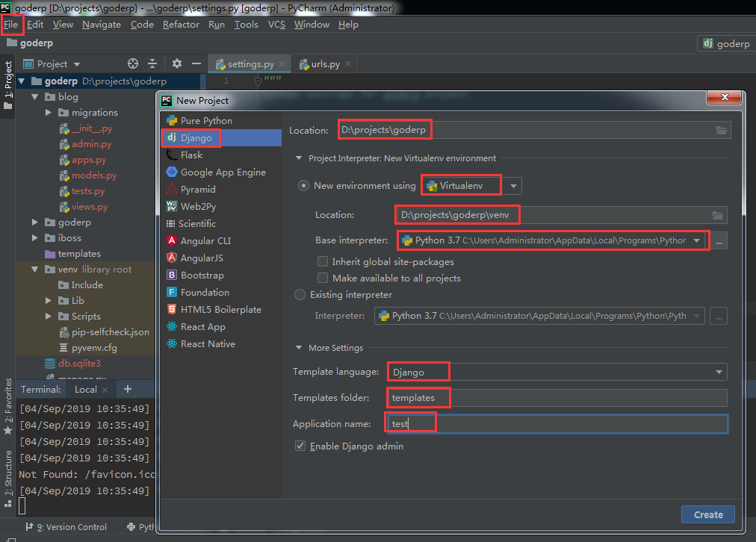
Task: Open the Tools menu
Action: (x=247, y=25)
